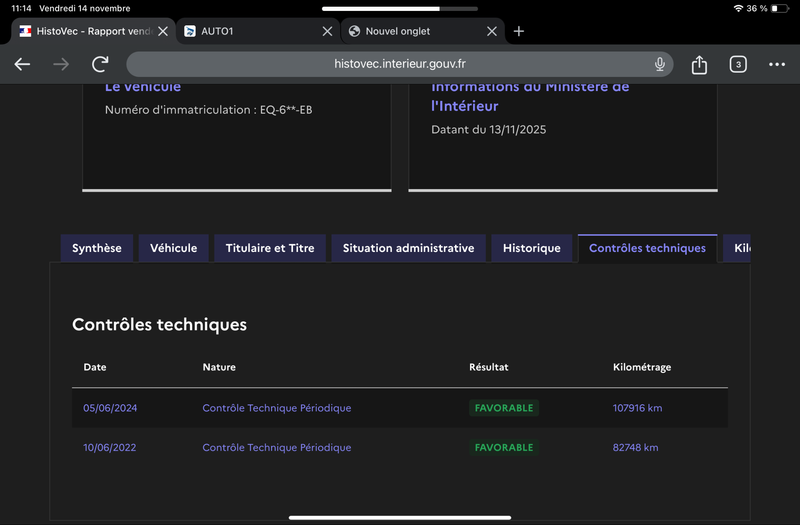800x525 pixels.
Task: Open the share sheet icon
Action: coord(699,64)
